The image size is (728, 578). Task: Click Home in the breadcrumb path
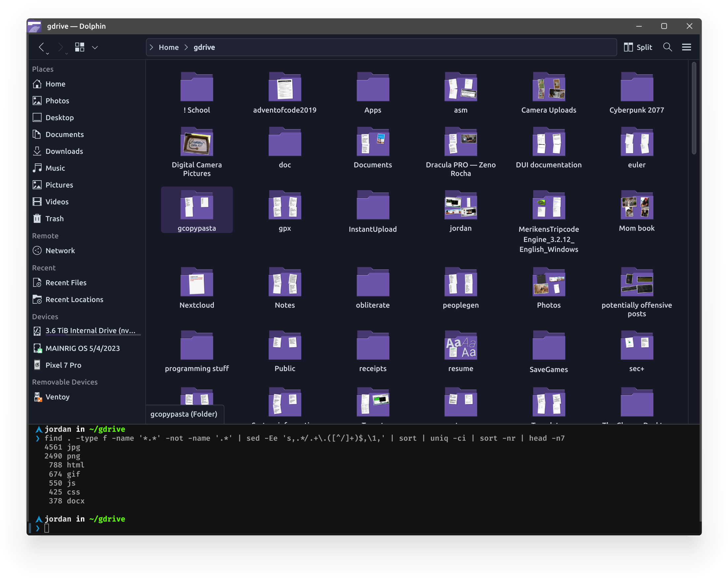point(169,47)
